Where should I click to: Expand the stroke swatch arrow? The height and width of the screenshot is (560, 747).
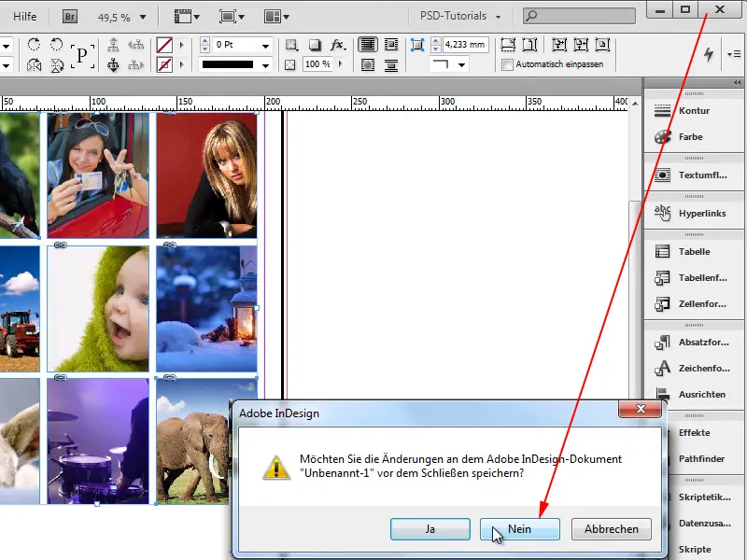point(181,64)
